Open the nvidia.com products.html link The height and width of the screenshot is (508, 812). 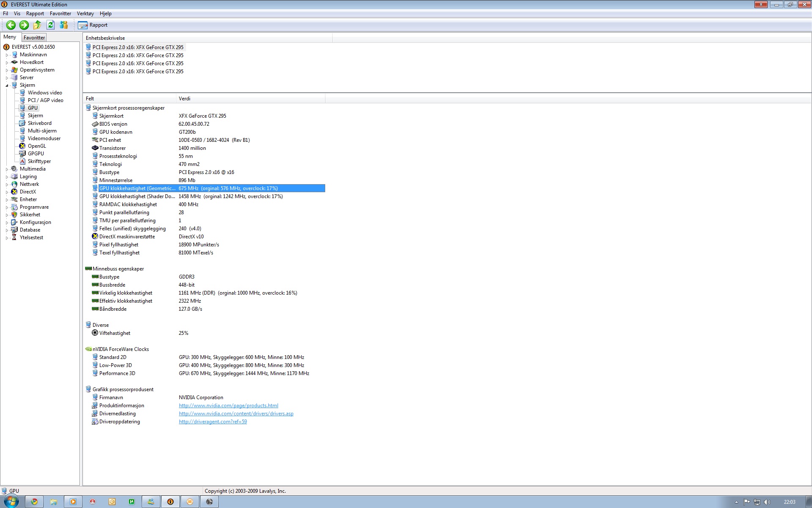pyautogui.click(x=228, y=406)
